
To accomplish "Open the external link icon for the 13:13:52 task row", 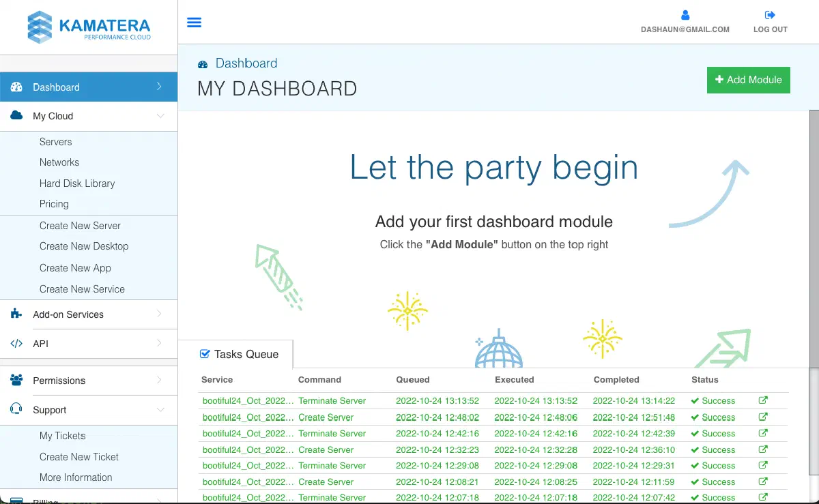I will (763, 400).
